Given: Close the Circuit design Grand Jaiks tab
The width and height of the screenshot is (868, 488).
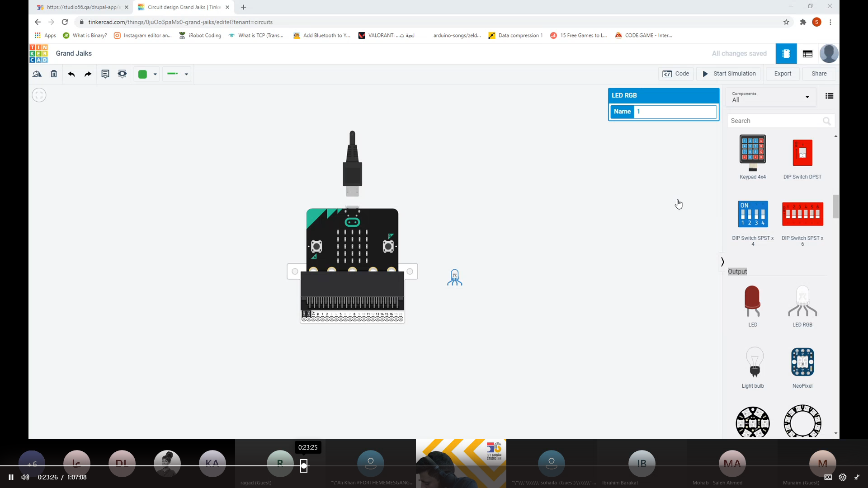Looking at the screenshot, I should 227,7.
